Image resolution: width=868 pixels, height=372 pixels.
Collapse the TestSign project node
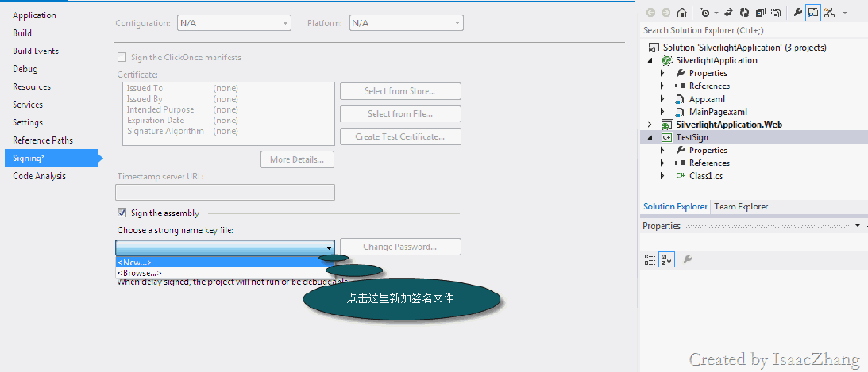650,137
